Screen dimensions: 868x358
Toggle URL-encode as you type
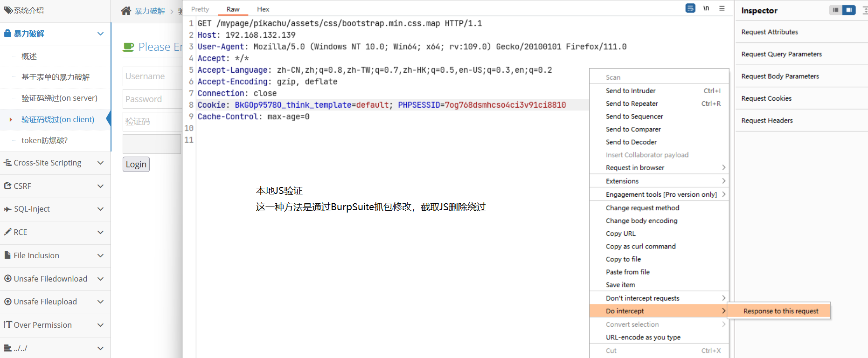click(643, 337)
